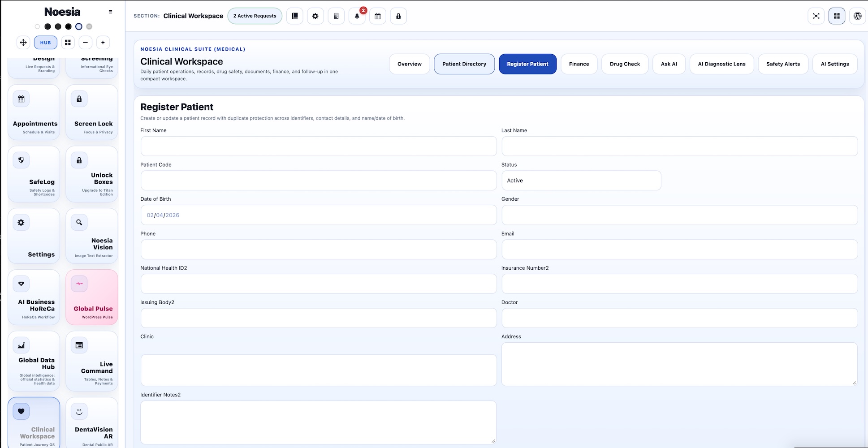Click the WordPress icon at top right
The image size is (868, 448).
pyautogui.click(x=858, y=16)
